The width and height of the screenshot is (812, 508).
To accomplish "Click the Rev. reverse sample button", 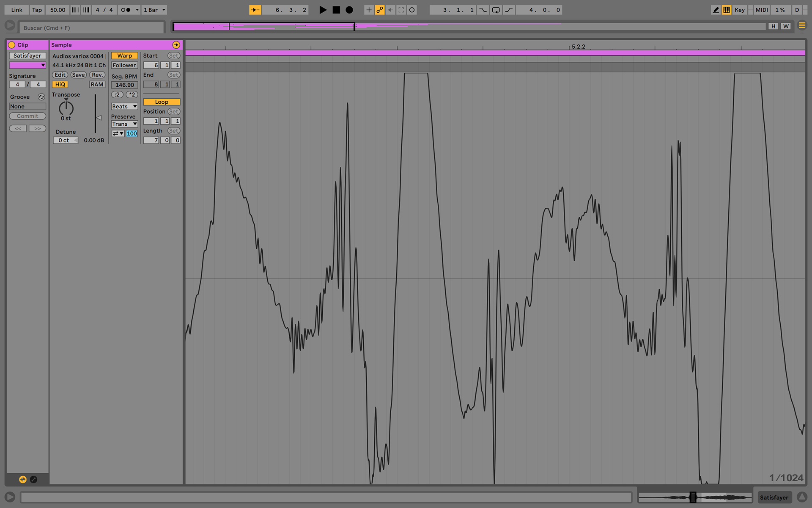I will pyautogui.click(x=97, y=75).
